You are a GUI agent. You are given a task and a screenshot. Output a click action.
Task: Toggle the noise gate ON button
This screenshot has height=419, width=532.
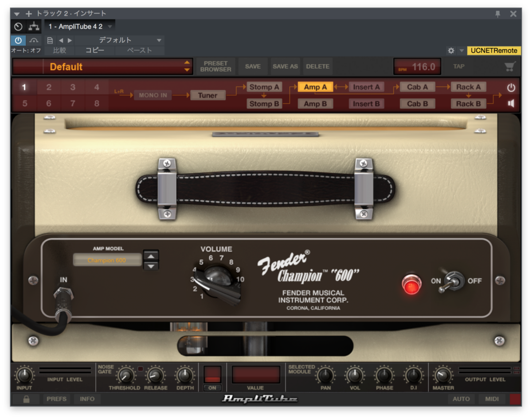(212, 388)
